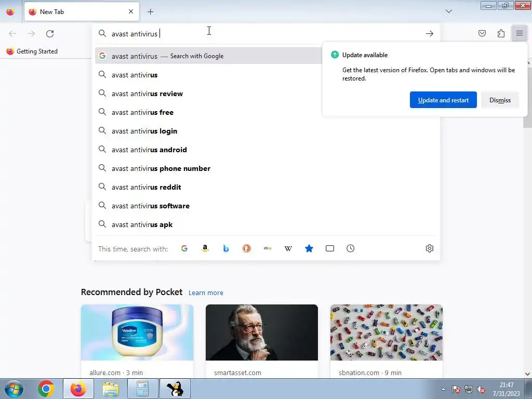Image resolution: width=532 pixels, height=399 pixels.
Task: Click the Firefox taskbar button
Action: click(78, 389)
